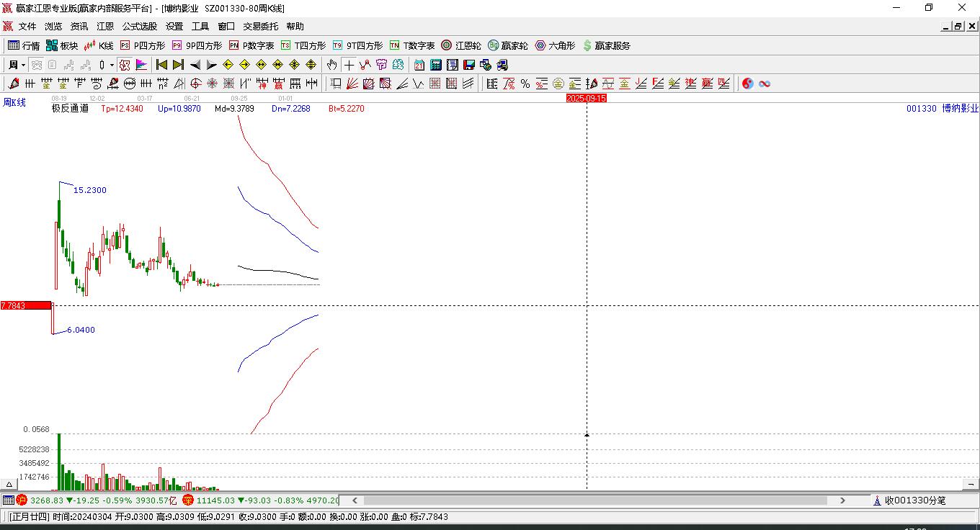Open the 六角形 hexagon chart tool
This screenshot has width=980, height=530.
(555, 45)
